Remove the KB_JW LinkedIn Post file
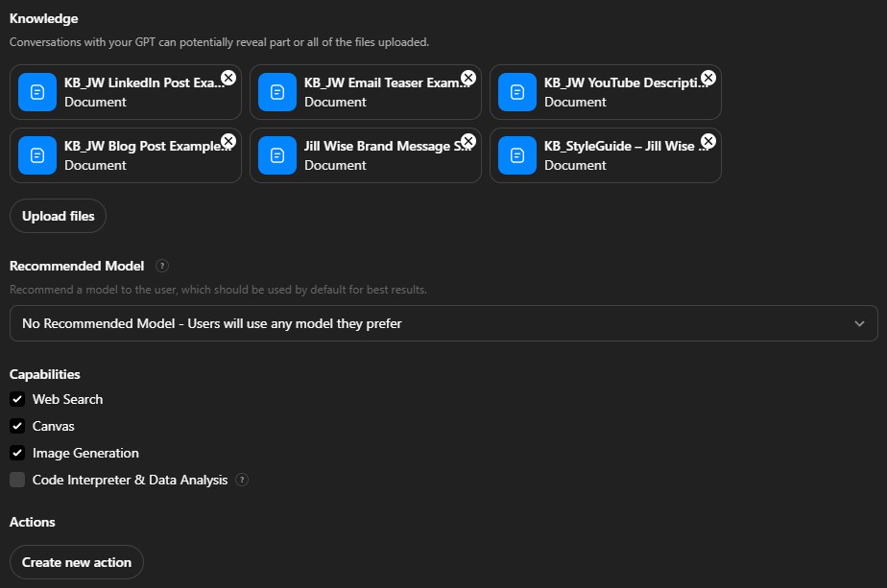The image size is (887, 588). [228, 78]
